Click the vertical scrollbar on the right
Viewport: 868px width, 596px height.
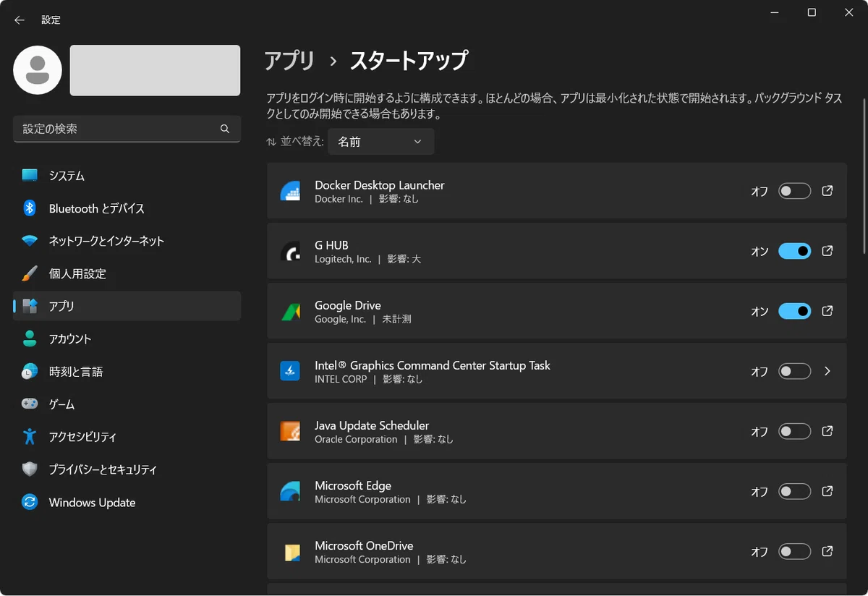coord(864,176)
